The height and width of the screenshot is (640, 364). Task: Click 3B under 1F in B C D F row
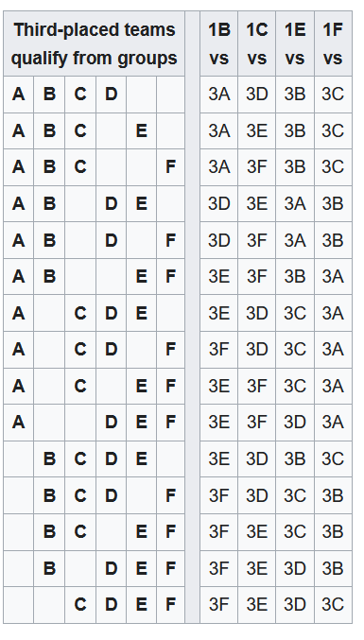(333, 495)
